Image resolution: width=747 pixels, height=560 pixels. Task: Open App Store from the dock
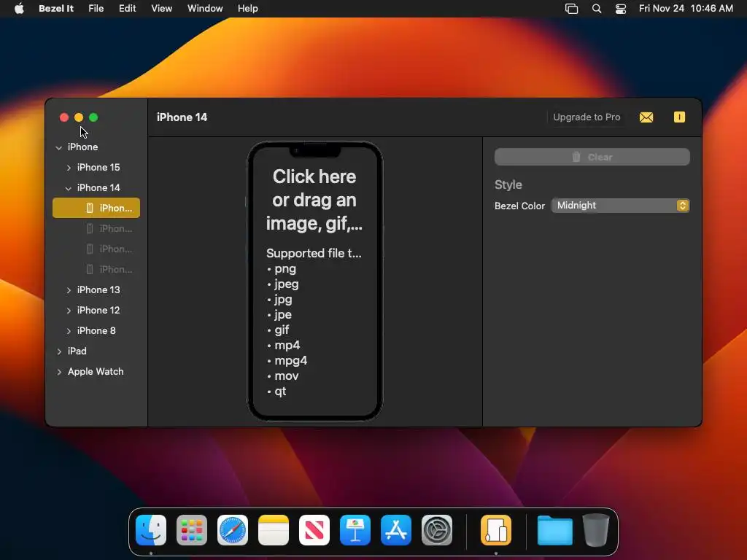[396, 530]
